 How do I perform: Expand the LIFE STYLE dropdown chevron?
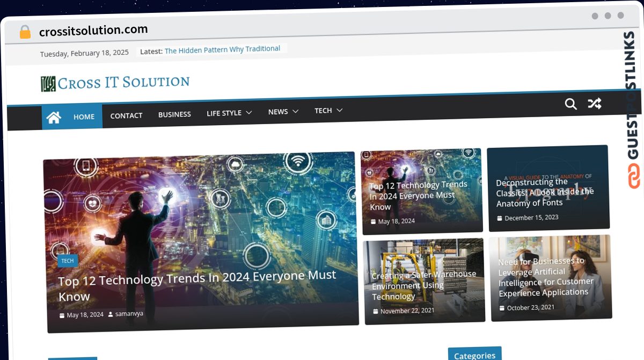click(248, 113)
